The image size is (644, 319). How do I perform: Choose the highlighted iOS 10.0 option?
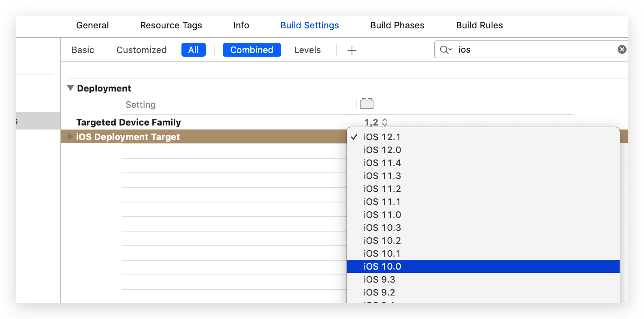[x=483, y=266]
